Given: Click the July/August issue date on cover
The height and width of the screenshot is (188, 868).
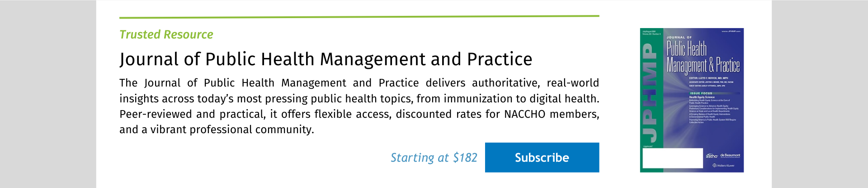Looking at the screenshot, I should click(649, 31).
